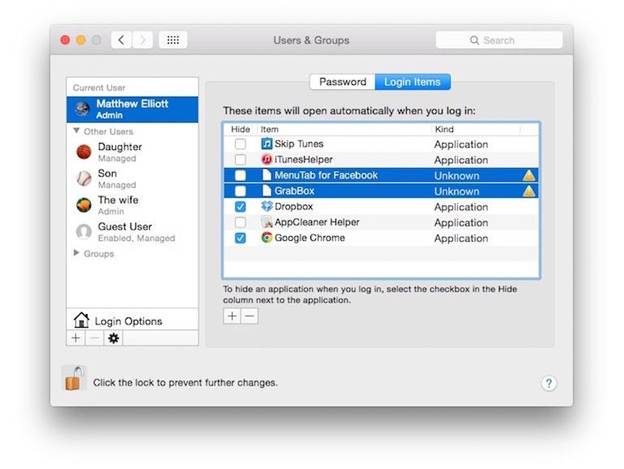
Task: Click the warning triangle beside GrabBox
Action: tap(528, 191)
